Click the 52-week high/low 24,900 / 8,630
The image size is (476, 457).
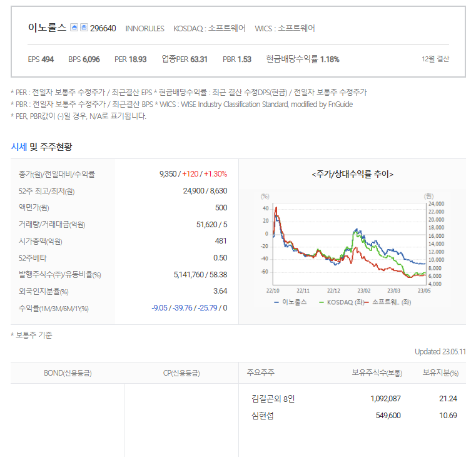[x=205, y=191]
